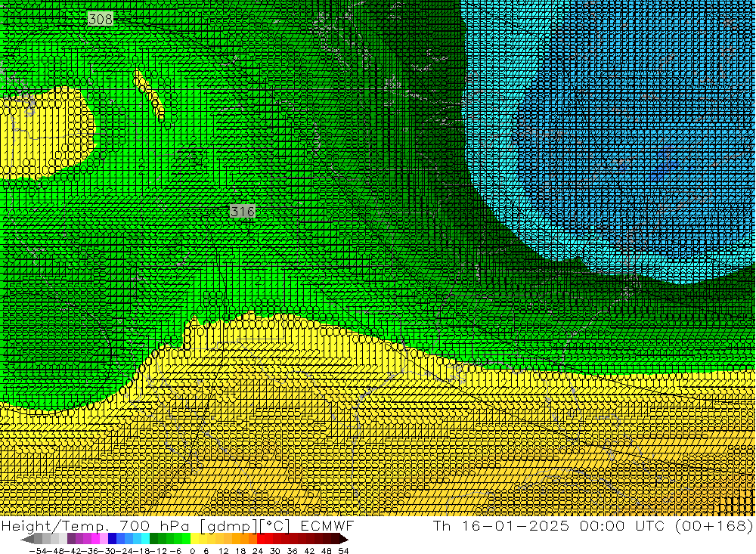Click the legend scale value 0
The width and height of the screenshot is (756, 554).
[x=192, y=551]
